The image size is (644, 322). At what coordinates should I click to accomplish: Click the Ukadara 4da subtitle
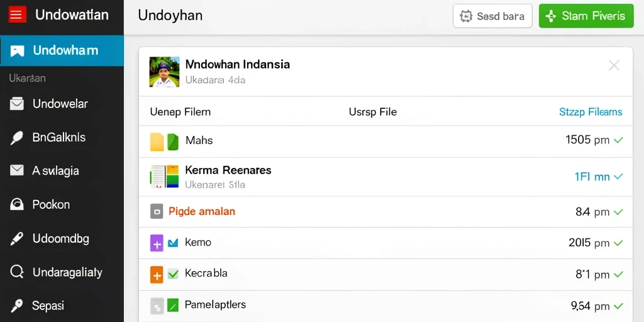[215, 80]
